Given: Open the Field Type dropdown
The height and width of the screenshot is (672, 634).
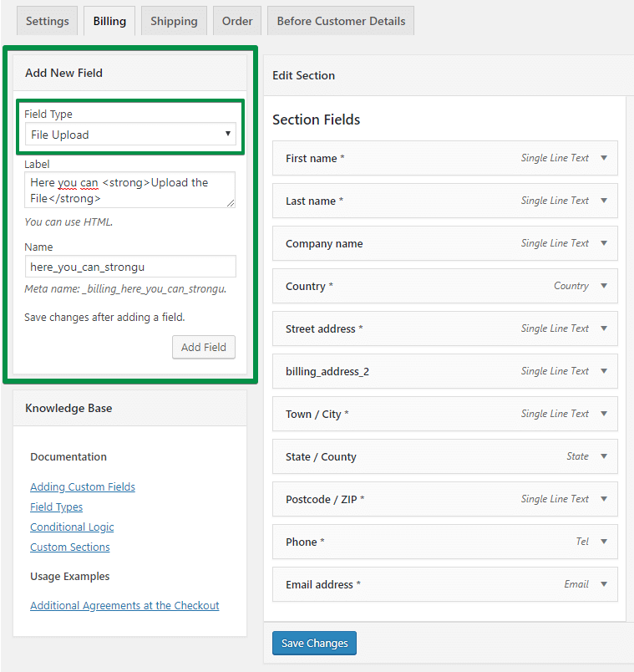Looking at the screenshot, I should click(130, 135).
